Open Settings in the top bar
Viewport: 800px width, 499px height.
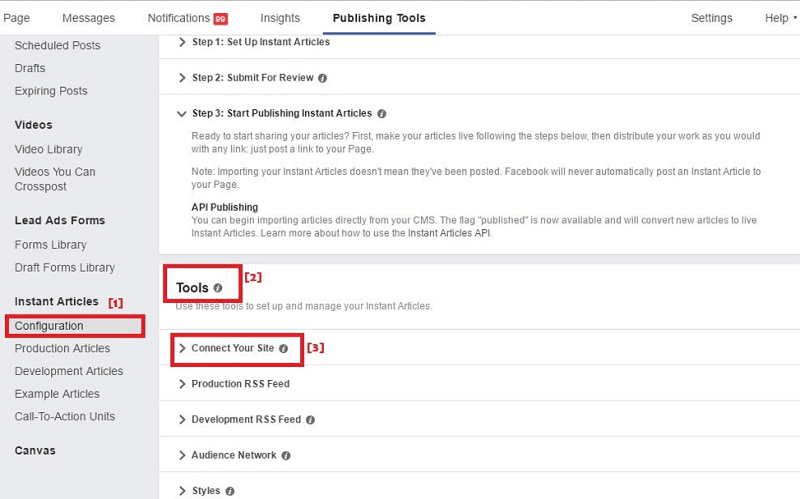click(x=711, y=18)
